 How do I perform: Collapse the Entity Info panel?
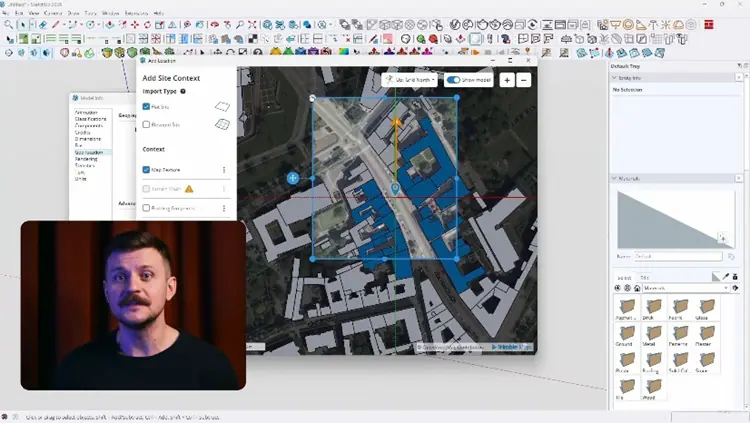(x=614, y=78)
